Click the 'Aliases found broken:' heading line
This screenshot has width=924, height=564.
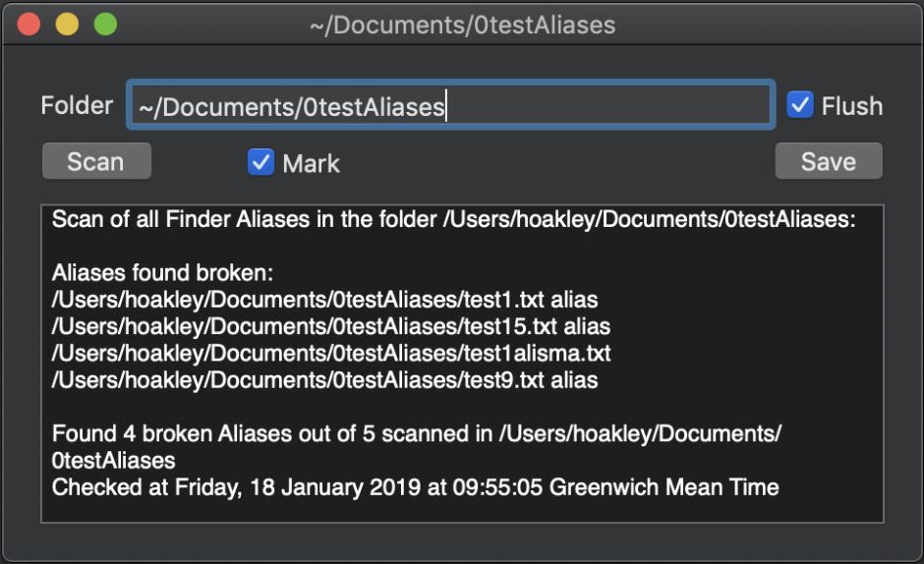click(161, 273)
